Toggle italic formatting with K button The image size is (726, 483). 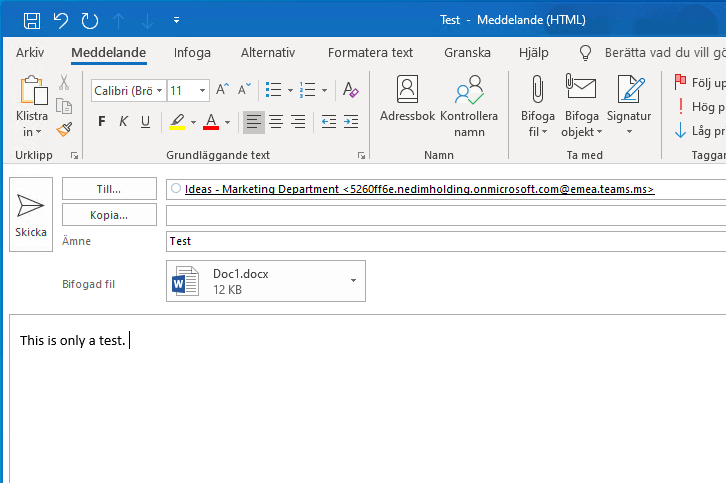click(x=123, y=122)
